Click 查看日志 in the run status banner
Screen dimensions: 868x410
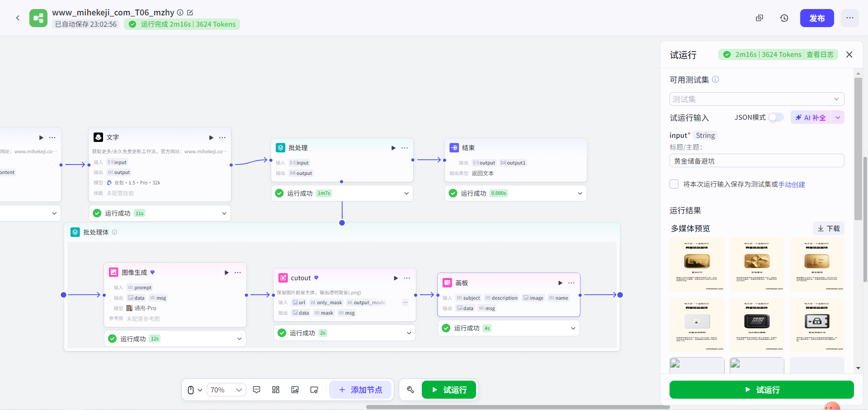click(820, 54)
